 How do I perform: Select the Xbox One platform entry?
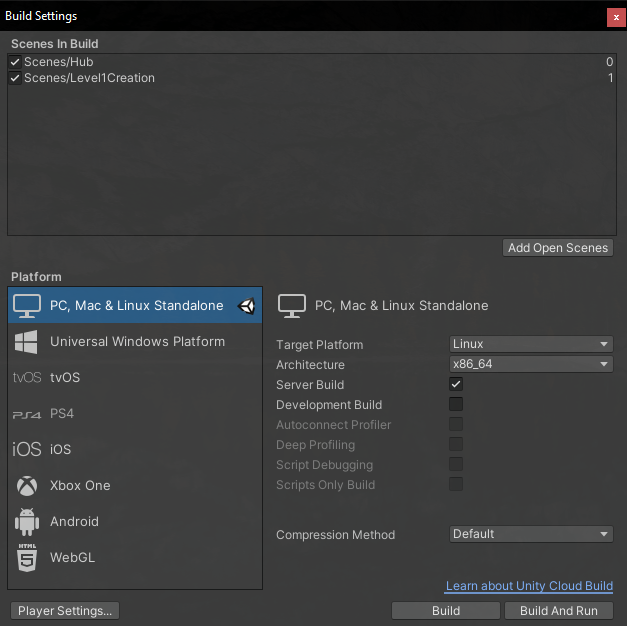pos(135,486)
